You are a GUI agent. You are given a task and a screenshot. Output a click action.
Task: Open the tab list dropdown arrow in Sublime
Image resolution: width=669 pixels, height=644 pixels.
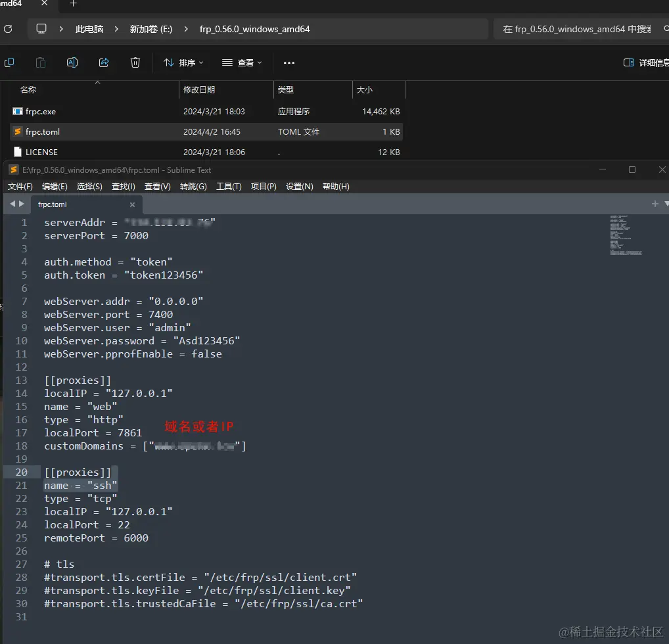[666, 204]
